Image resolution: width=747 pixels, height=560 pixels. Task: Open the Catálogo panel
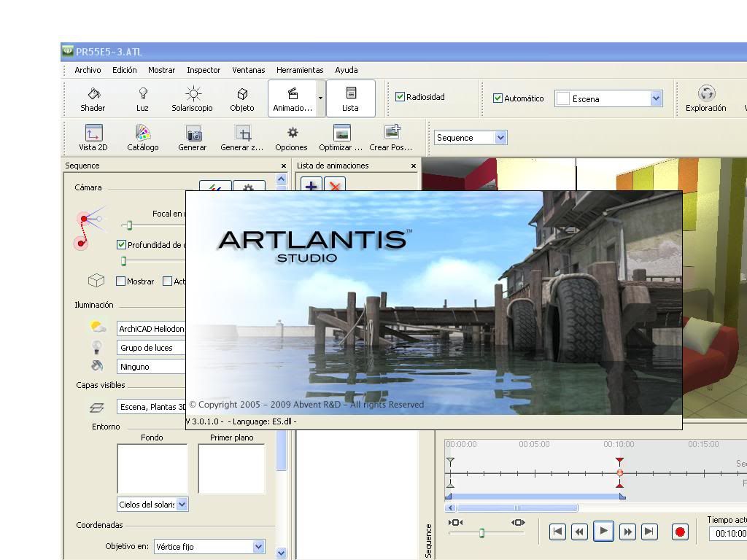point(143,138)
